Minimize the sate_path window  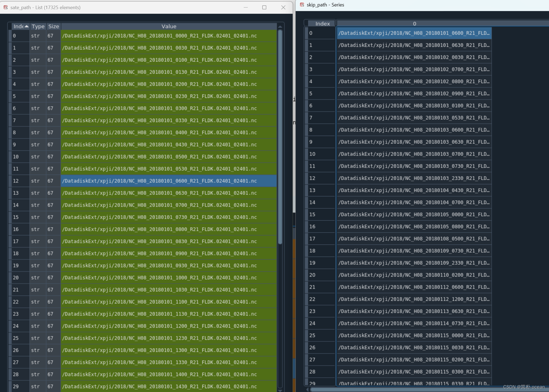pyautogui.click(x=246, y=7)
